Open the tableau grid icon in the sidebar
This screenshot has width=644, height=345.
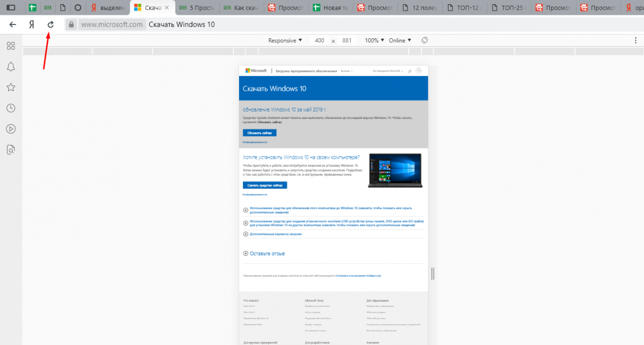coord(11,46)
